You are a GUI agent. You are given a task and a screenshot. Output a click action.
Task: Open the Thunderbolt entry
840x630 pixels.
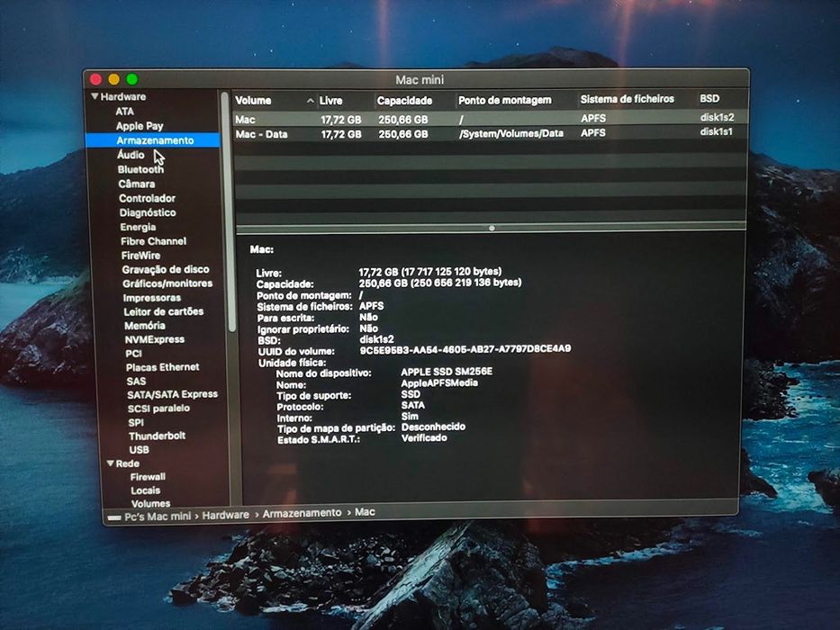157,436
